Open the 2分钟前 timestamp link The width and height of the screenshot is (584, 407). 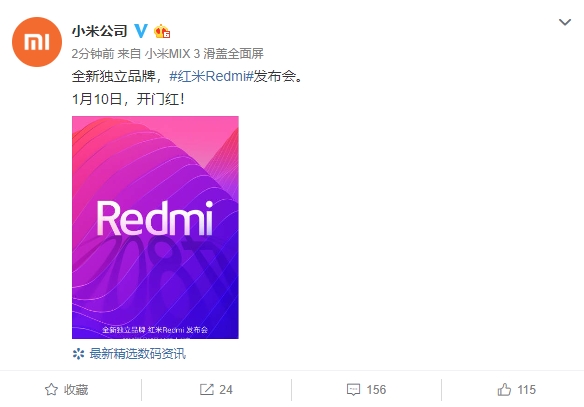pyautogui.click(x=93, y=54)
